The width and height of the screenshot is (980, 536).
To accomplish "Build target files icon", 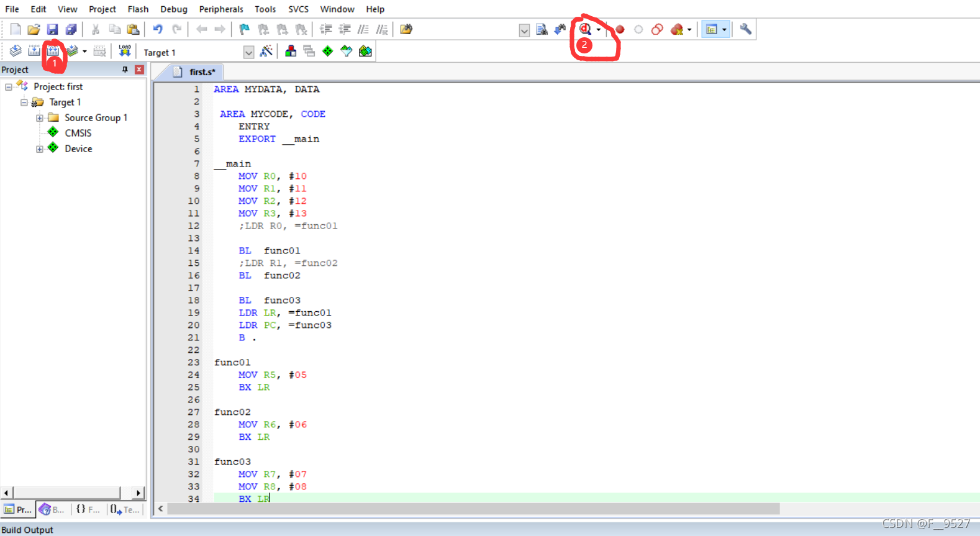I will tap(34, 51).
